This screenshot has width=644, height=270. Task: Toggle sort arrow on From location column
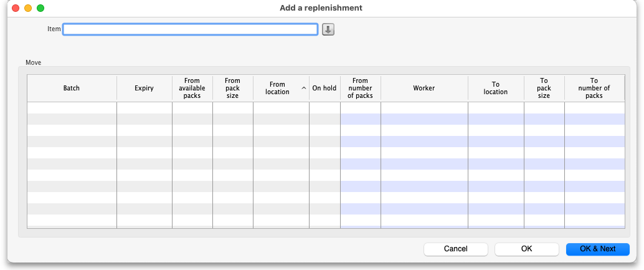pos(303,89)
